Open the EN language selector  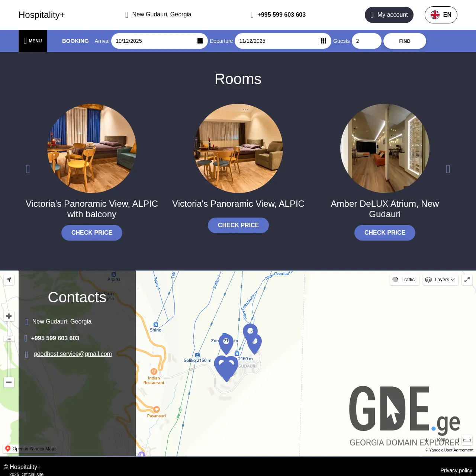(x=441, y=15)
